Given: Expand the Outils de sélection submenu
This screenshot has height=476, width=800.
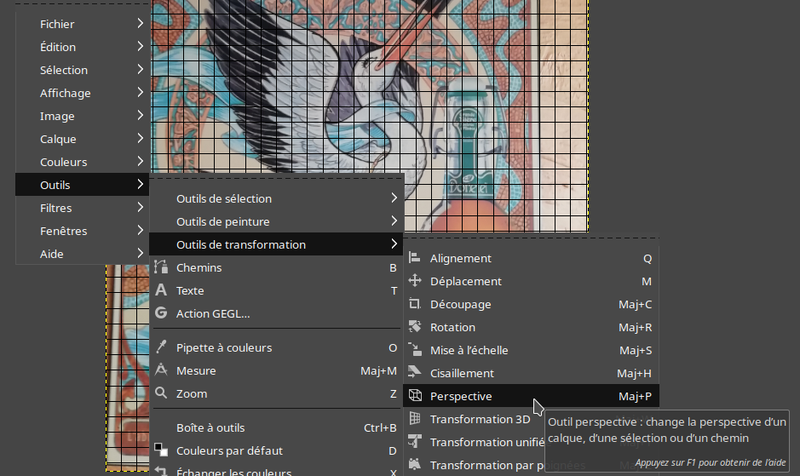Looking at the screenshot, I should click(394, 198).
